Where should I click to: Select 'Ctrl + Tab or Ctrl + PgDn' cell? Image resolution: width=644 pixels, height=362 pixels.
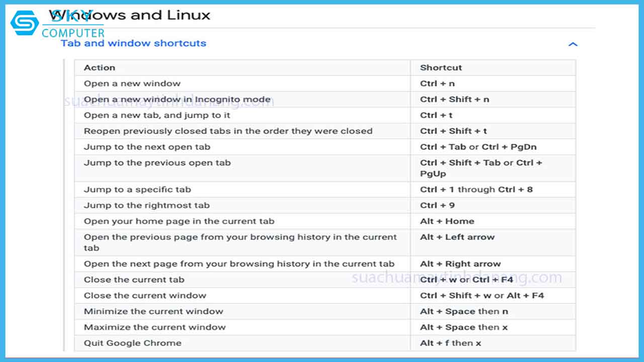coord(493,147)
